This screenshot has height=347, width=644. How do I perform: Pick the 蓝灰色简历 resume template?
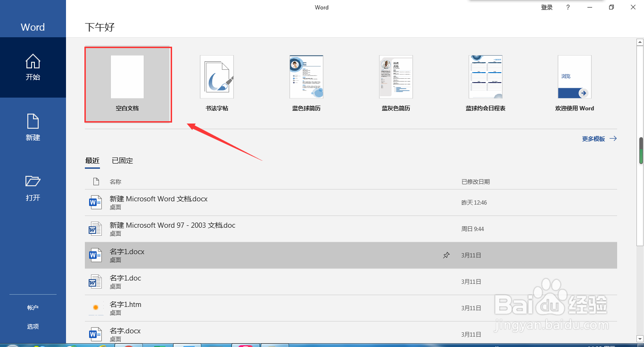pyautogui.click(x=396, y=84)
